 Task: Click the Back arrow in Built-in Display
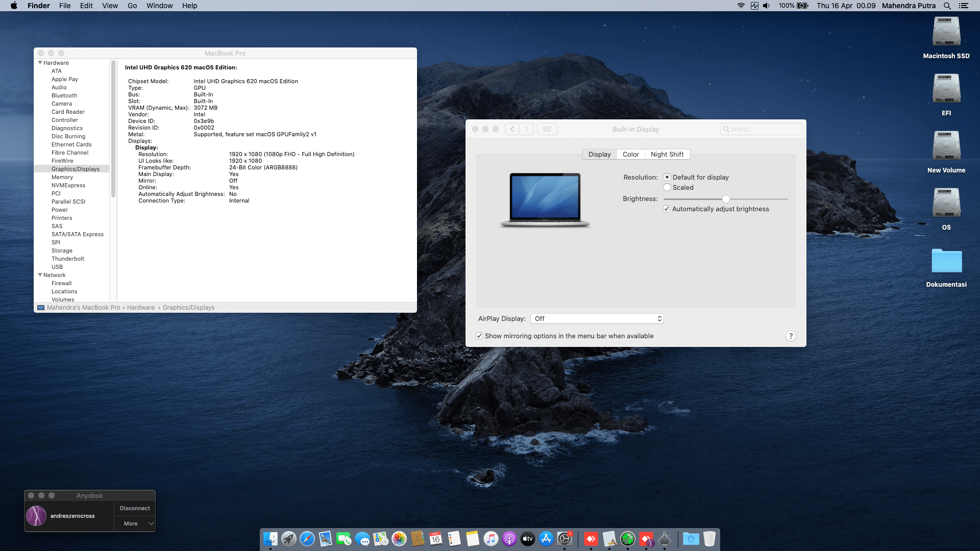512,129
